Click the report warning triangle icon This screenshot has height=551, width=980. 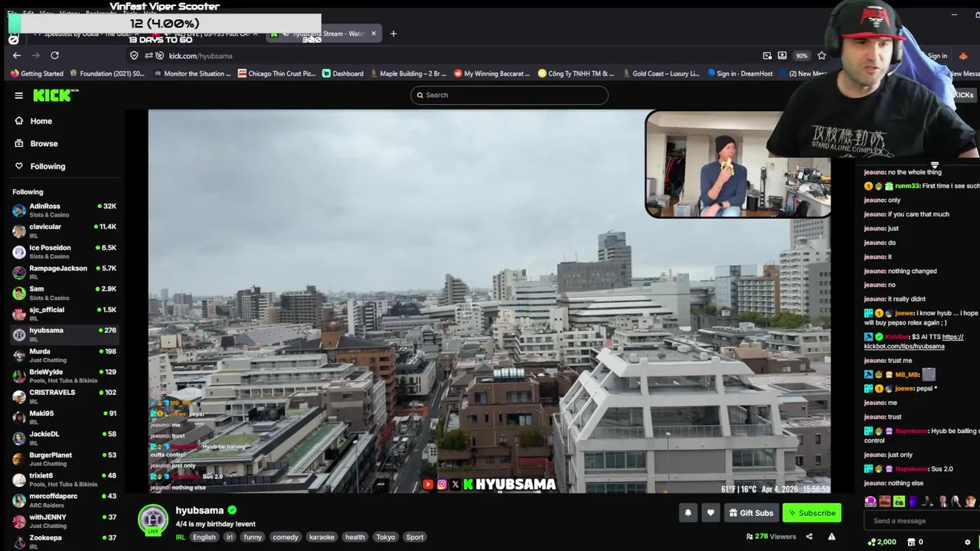831,536
